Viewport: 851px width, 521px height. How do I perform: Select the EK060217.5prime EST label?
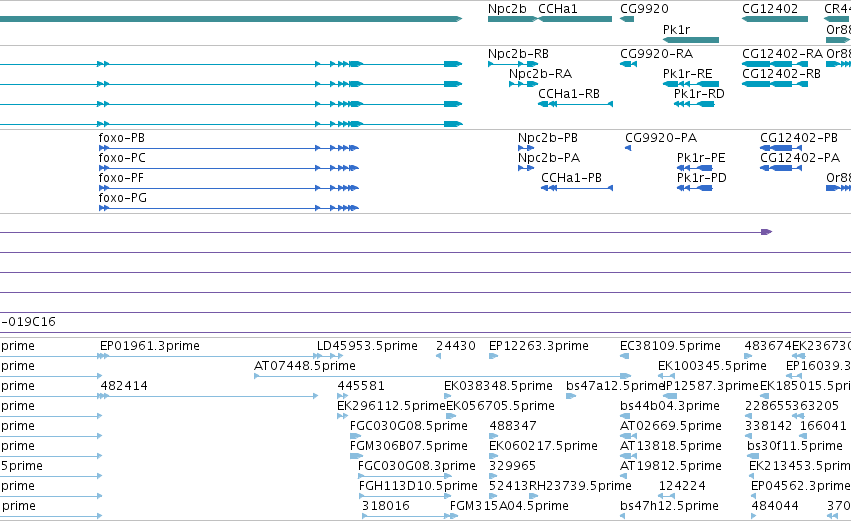click(x=543, y=446)
